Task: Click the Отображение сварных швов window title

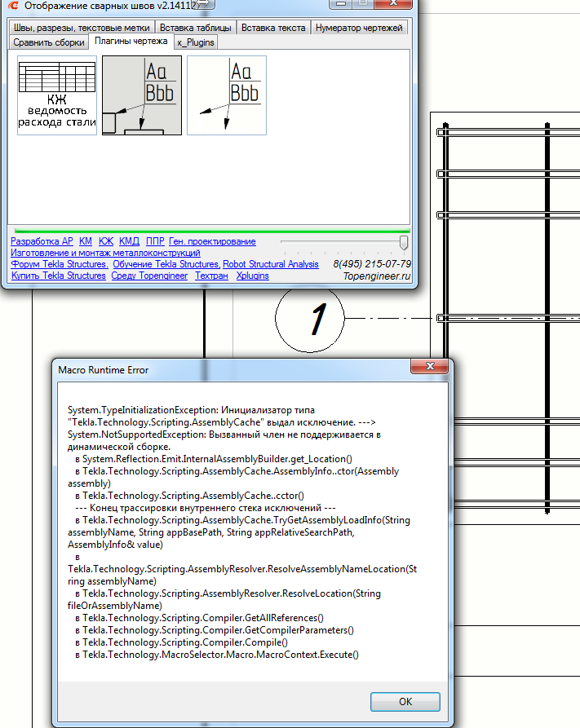Action: pyautogui.click(x=108, y=6)
